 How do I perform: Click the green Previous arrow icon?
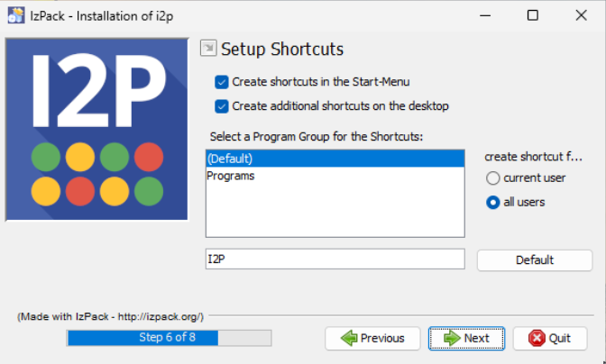(x=349, y=338)
